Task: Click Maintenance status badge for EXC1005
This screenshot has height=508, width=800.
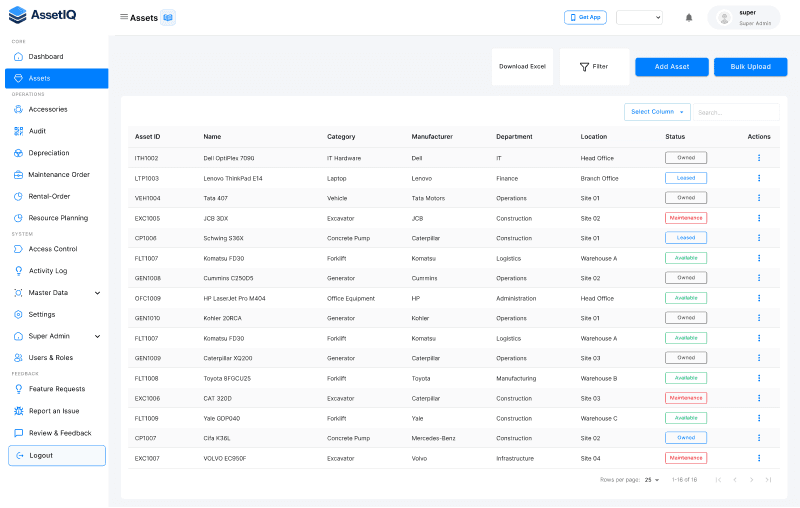Action: point(686,218)
